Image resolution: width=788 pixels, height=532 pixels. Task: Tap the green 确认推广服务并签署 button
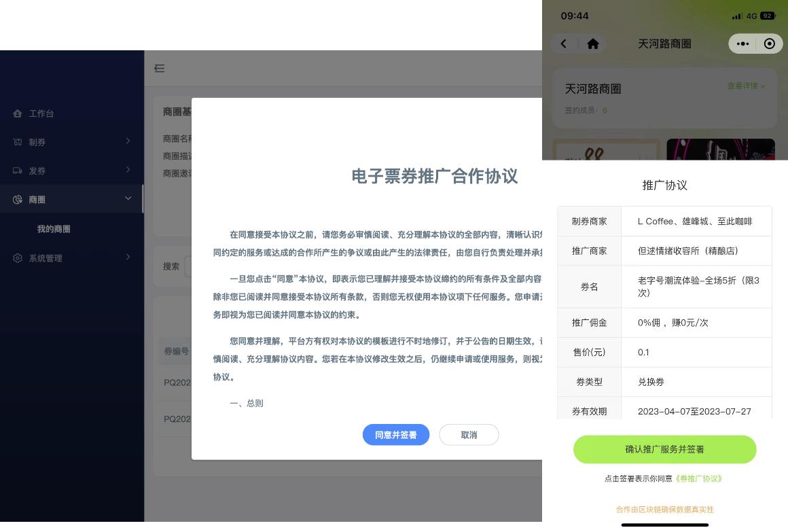(x=664, y=449)
